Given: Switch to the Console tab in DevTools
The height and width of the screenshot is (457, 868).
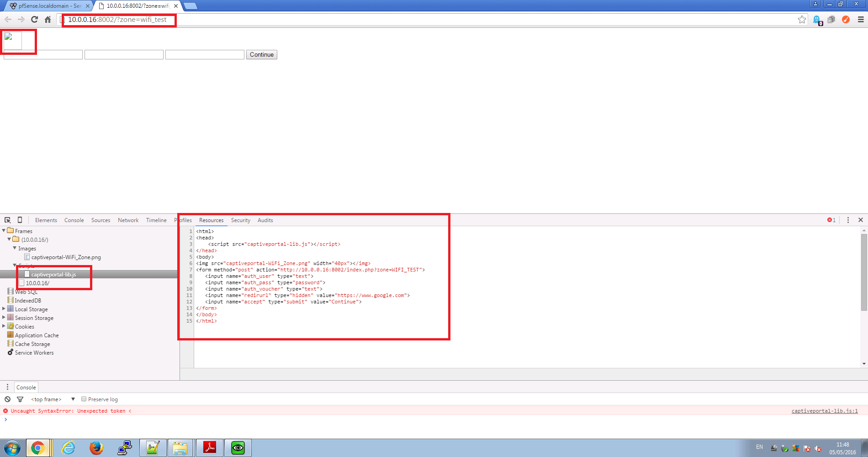Looking at the screenshot, I should [74, 220].
